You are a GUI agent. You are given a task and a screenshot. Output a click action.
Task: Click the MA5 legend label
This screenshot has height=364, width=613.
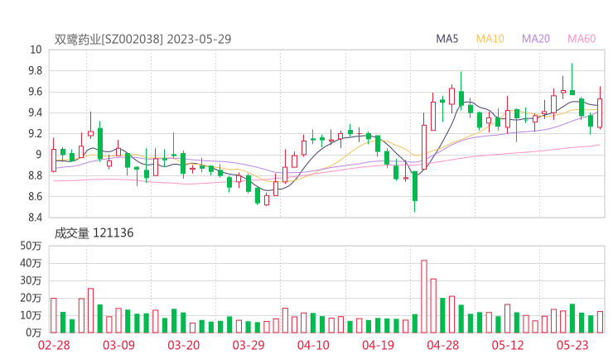pos(446,39)
